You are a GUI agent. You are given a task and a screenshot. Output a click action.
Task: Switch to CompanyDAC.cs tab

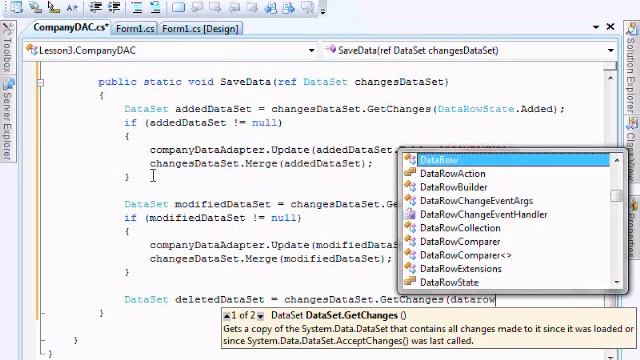(70, 28)
